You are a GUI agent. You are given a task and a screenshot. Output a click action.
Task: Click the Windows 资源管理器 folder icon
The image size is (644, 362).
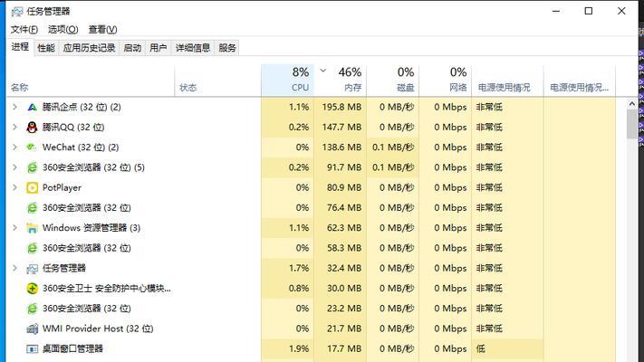pyautogui.click(x=32, y=228)
